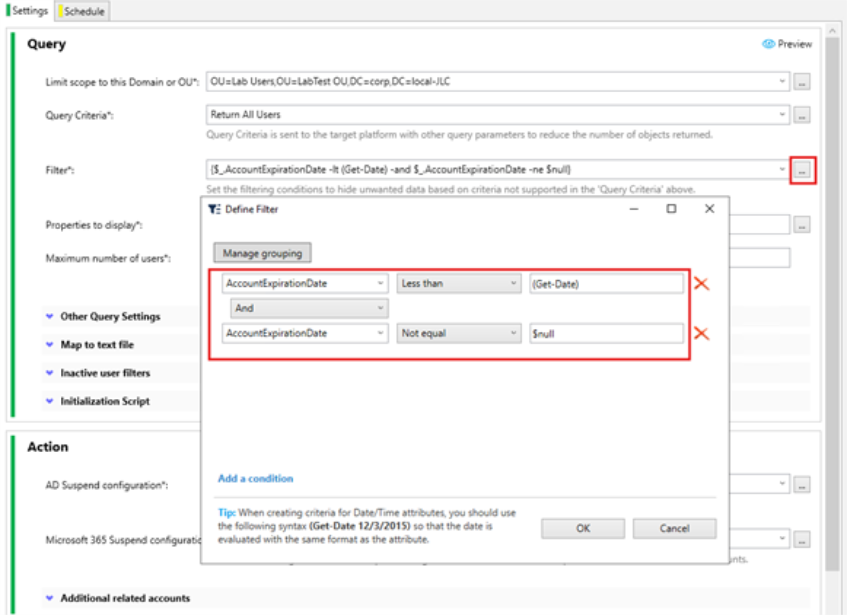Click the Properties to display ellipsis button

802,225
